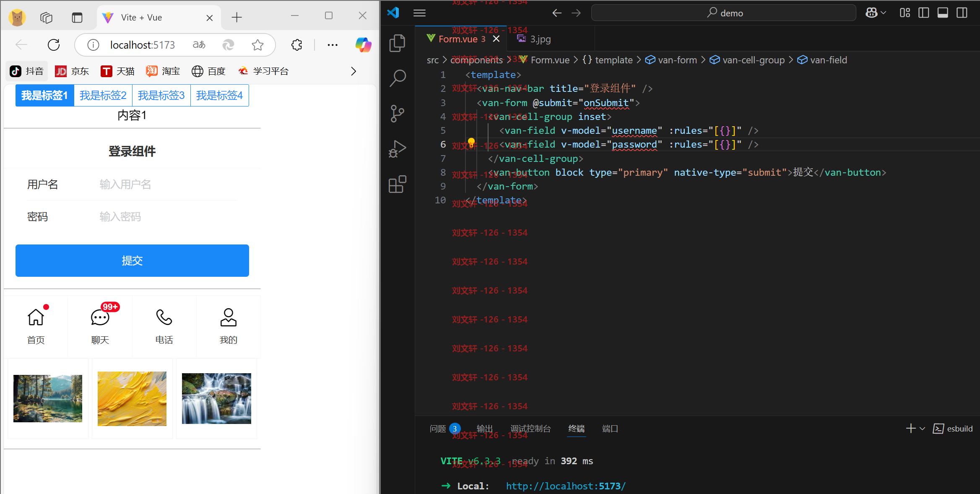Show more bookmarks chevron

click(354, 71)
